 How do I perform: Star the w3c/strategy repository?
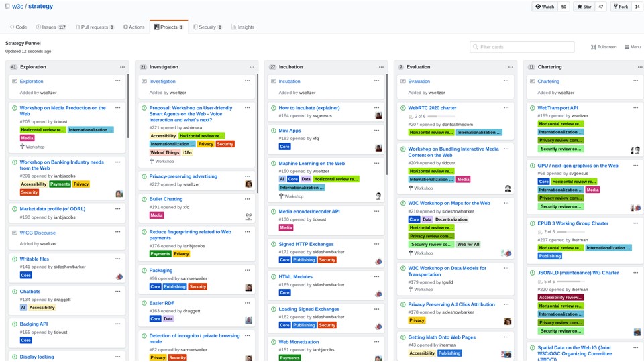pyautogui.click(x=584, y=7)
